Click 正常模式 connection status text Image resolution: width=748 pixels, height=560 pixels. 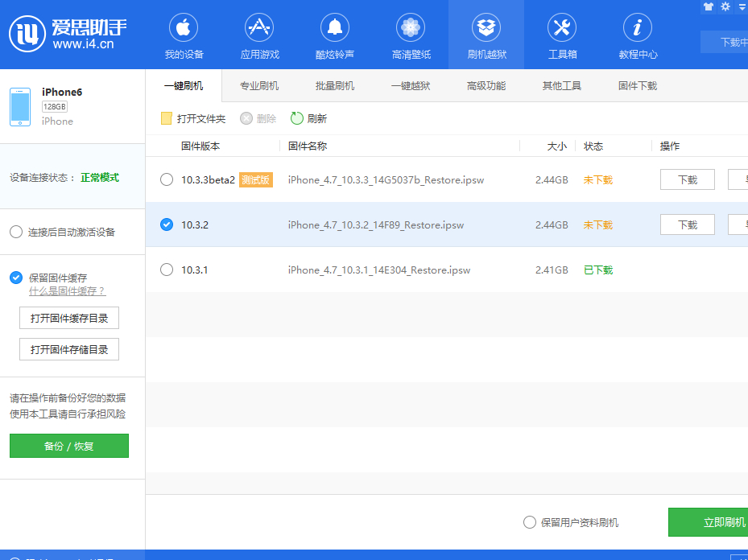(100, 178)
